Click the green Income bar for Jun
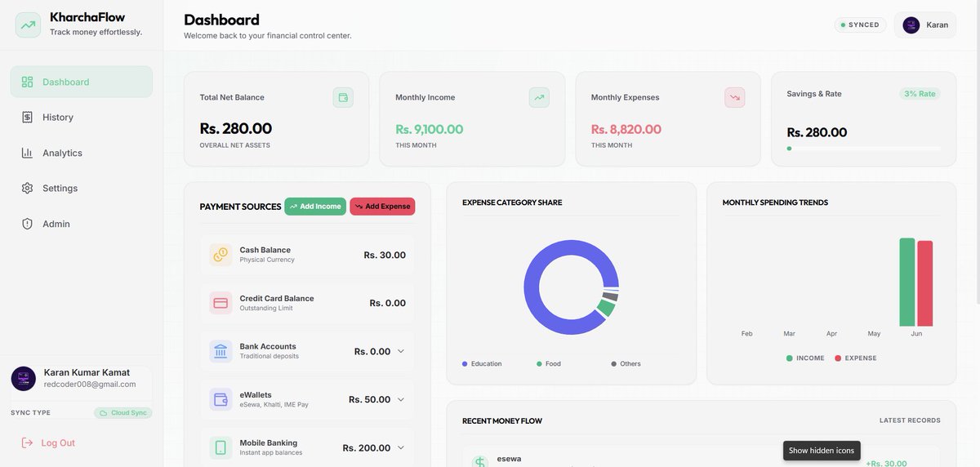This screenshot has width=980, height=467. 907,282
